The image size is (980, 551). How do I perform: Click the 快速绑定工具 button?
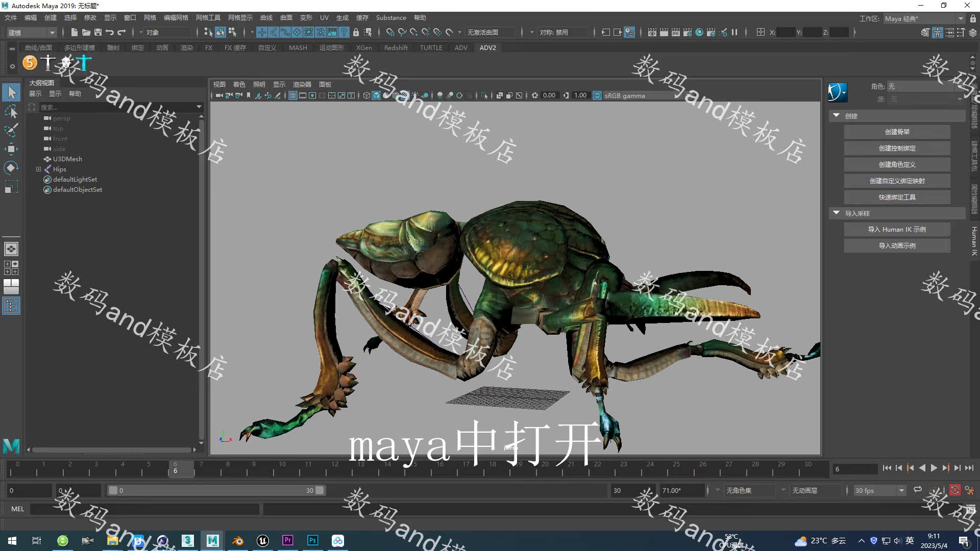point(897,197)
